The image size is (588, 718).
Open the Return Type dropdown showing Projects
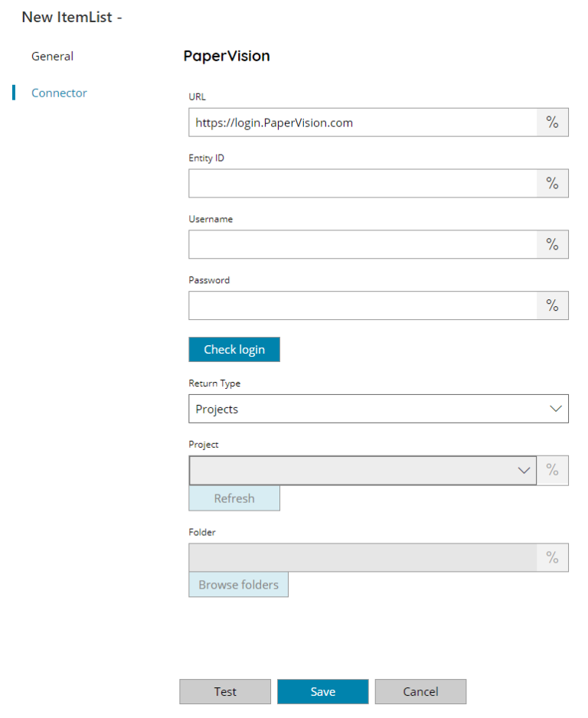(x=378, y=408)
